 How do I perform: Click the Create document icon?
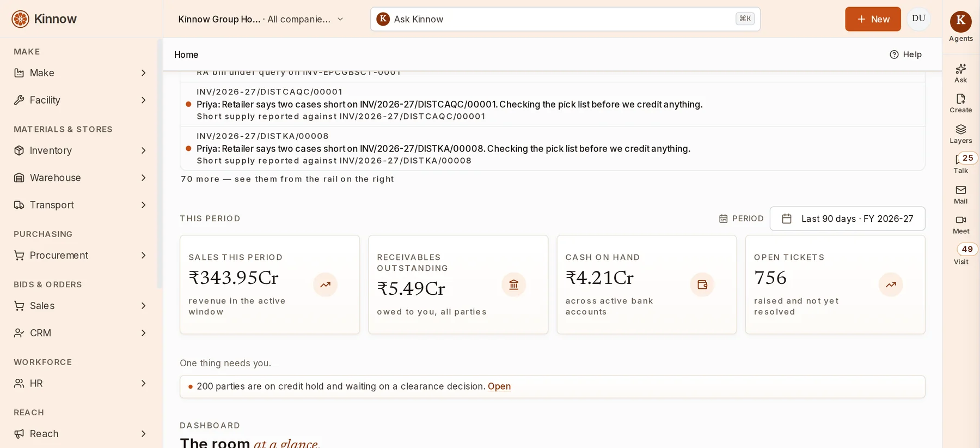tap(960, 104)
